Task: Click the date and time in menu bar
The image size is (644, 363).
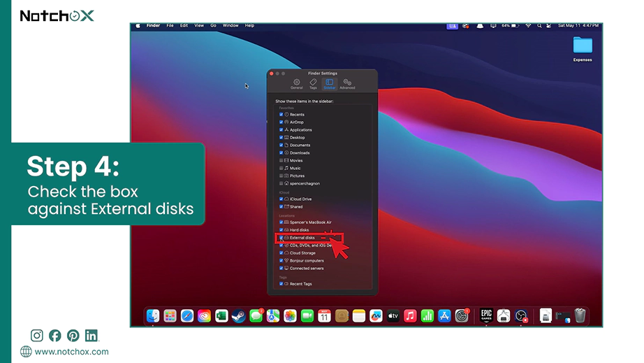Action: tap(578, 25)
